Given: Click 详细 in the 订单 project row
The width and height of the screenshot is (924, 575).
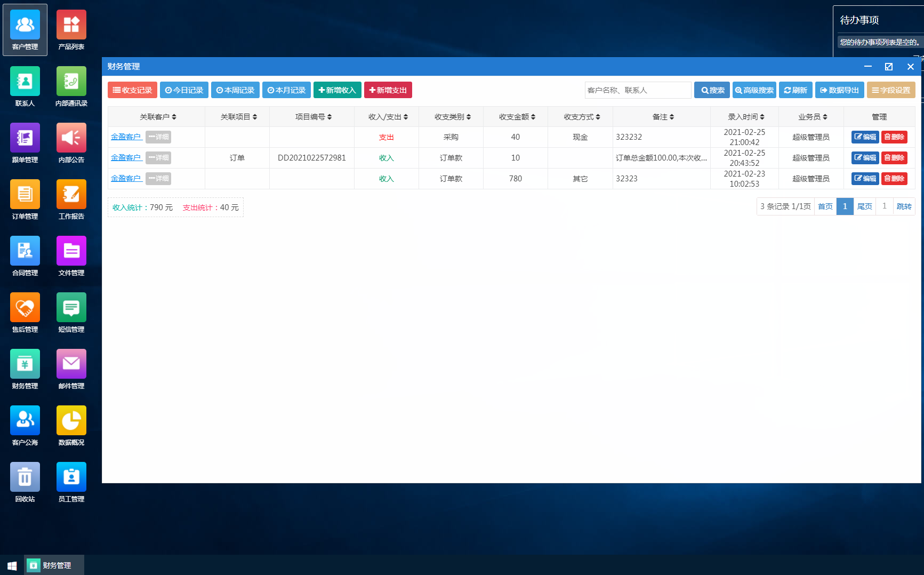Looking at the screenshot, I should tap(158, 158).
